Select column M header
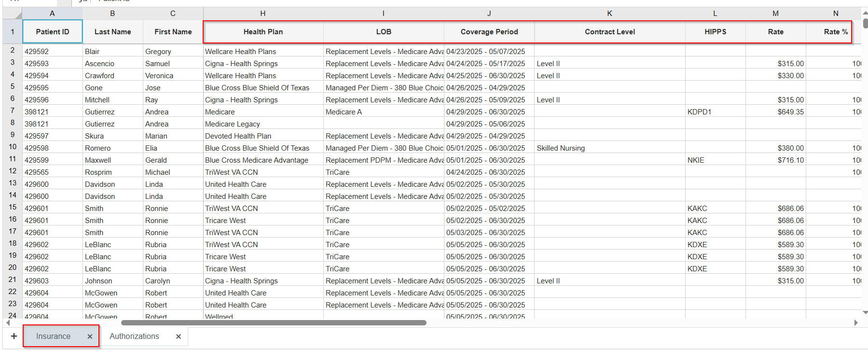The height and width of the screenshot is (350, 868). [x=775, y=14]
